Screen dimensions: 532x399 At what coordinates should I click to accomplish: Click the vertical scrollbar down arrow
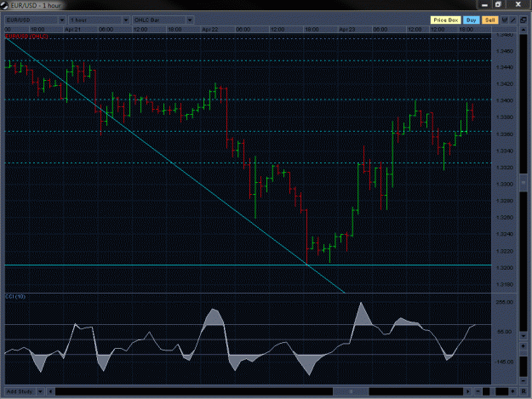(x=523, y=335)
